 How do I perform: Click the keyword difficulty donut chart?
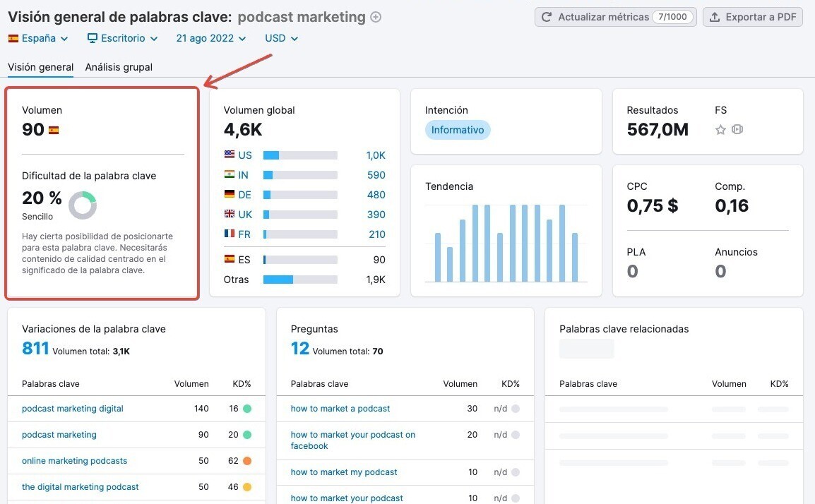tap(83, 205)
